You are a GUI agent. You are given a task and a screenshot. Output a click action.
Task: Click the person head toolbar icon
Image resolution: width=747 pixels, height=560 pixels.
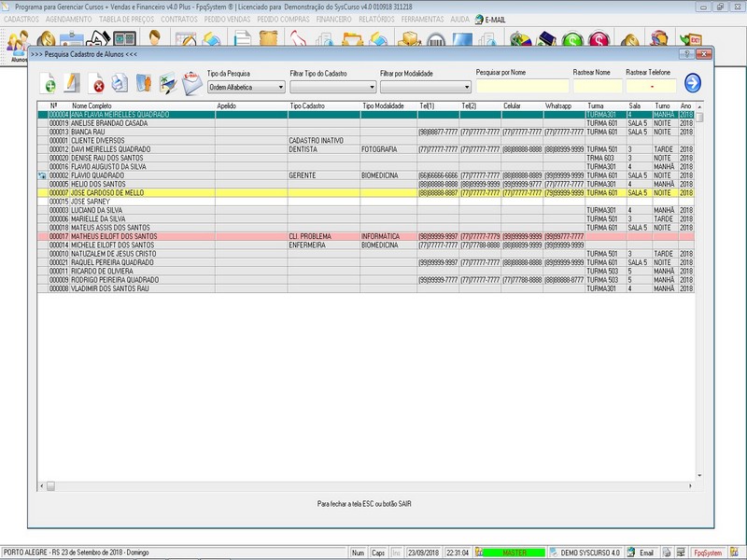click(154, 38)
